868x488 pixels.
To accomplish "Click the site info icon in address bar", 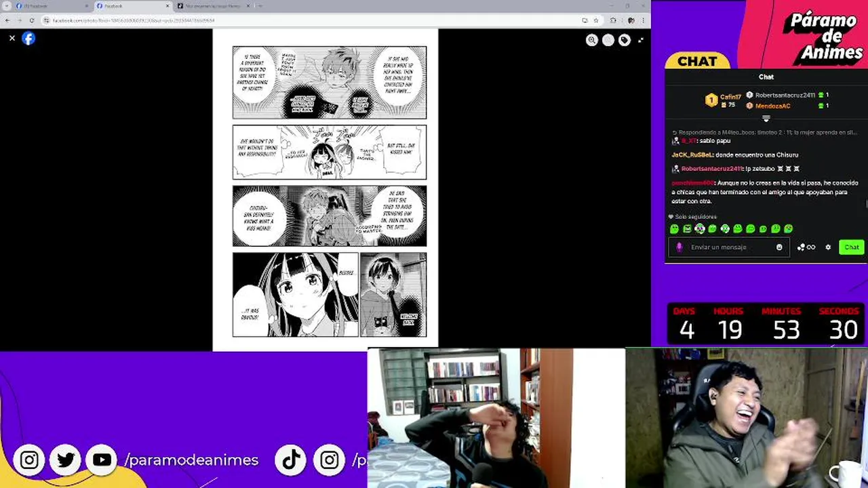I will [46, 20].
